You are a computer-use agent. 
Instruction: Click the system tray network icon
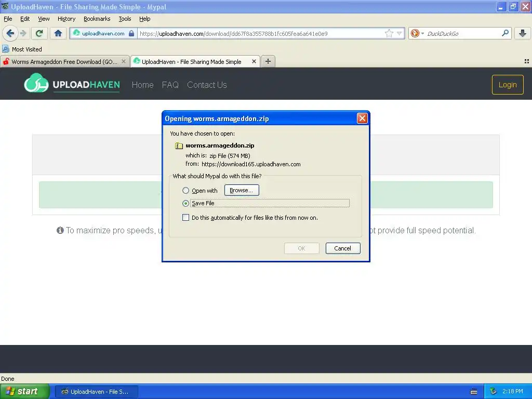point(494,392)
